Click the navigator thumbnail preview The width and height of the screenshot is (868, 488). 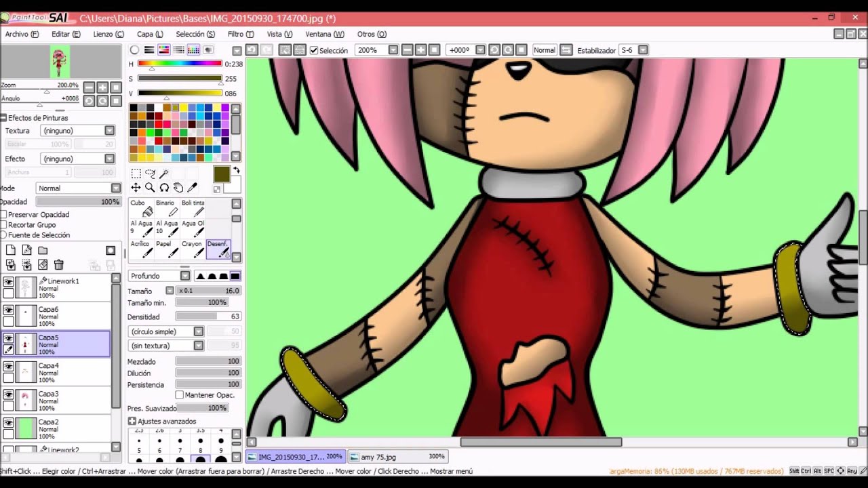point(60,62)
